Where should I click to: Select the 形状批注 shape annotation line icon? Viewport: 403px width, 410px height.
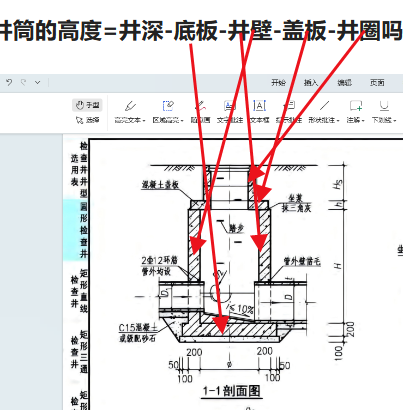[324, 106]
